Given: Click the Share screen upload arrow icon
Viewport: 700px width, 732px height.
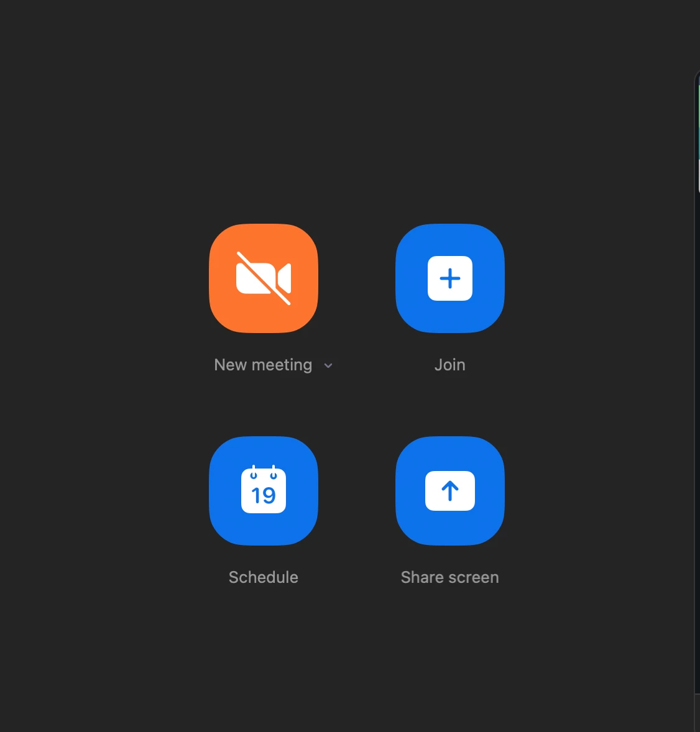Looking at the screenshot, I should [449, 491].
